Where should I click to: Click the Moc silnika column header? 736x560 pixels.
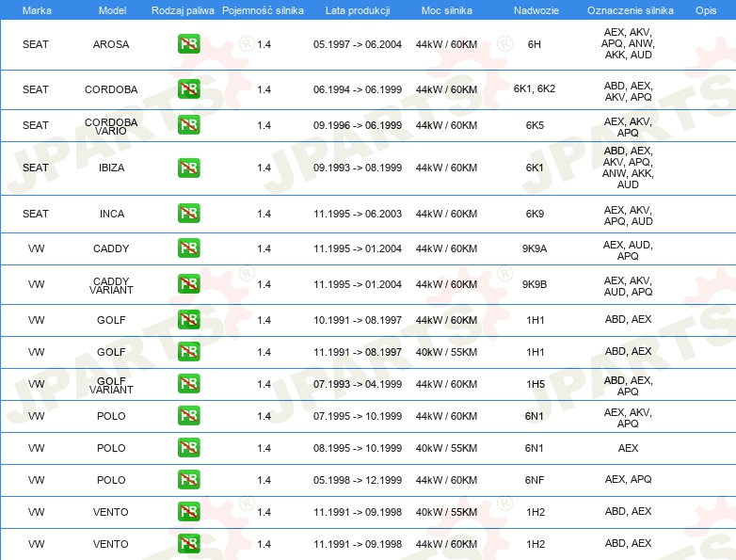pyautogui.click(x=447, y=10)
